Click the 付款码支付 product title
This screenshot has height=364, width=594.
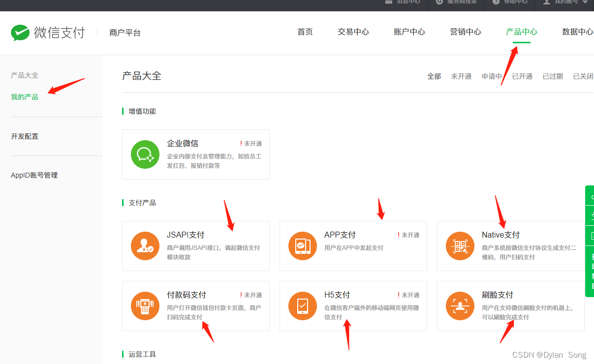[187, 295]
